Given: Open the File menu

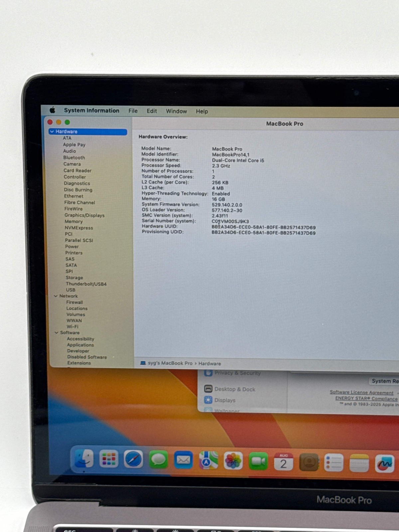Looking at the screenshot, I should click(133, 111).
